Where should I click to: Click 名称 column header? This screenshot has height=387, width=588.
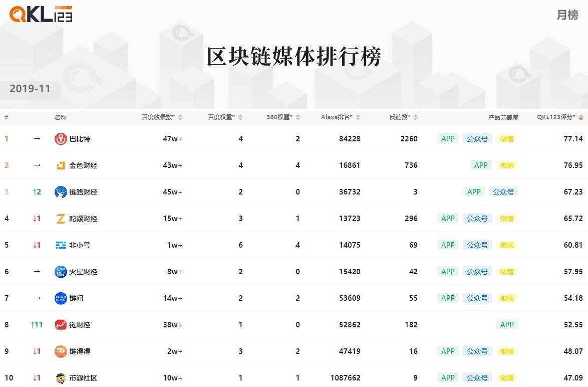61,117
